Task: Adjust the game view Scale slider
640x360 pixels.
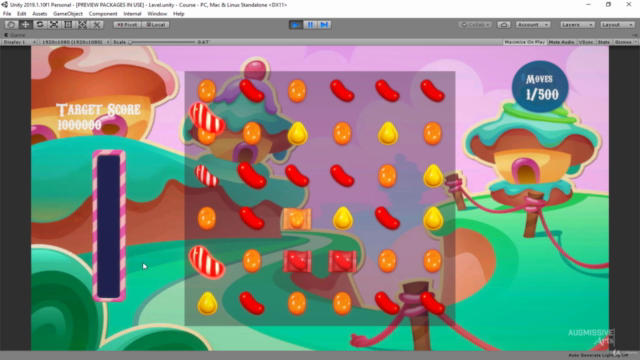Action: pos(162,42)
